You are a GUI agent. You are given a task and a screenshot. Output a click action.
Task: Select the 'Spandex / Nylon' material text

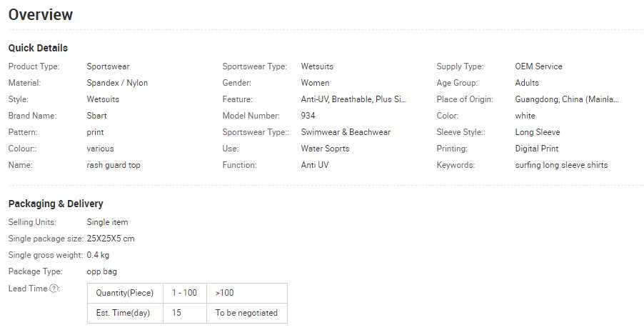pos(117,83)
